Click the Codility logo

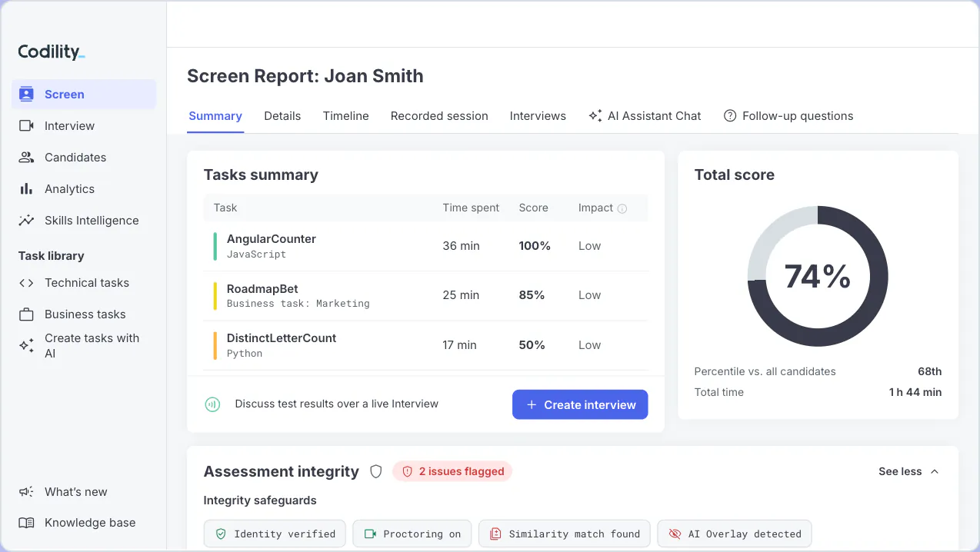click(x=52, y=52)
